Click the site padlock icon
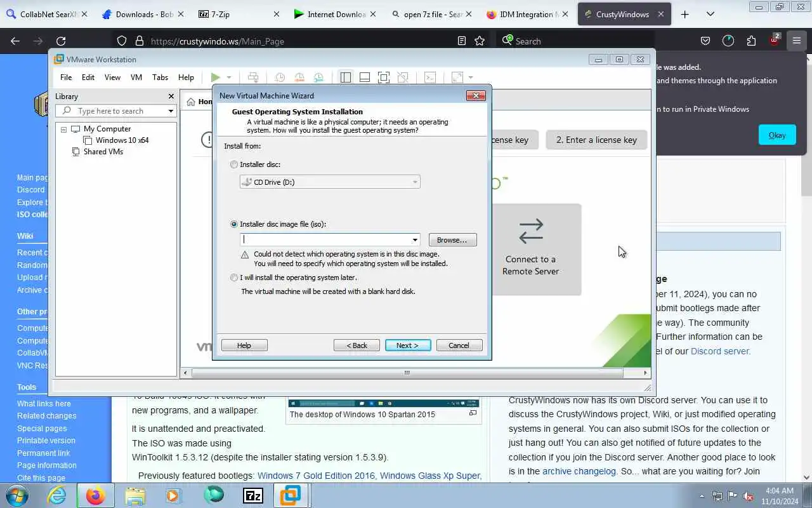812x508 pixels. pyautogui.click(x=140, y=41)
